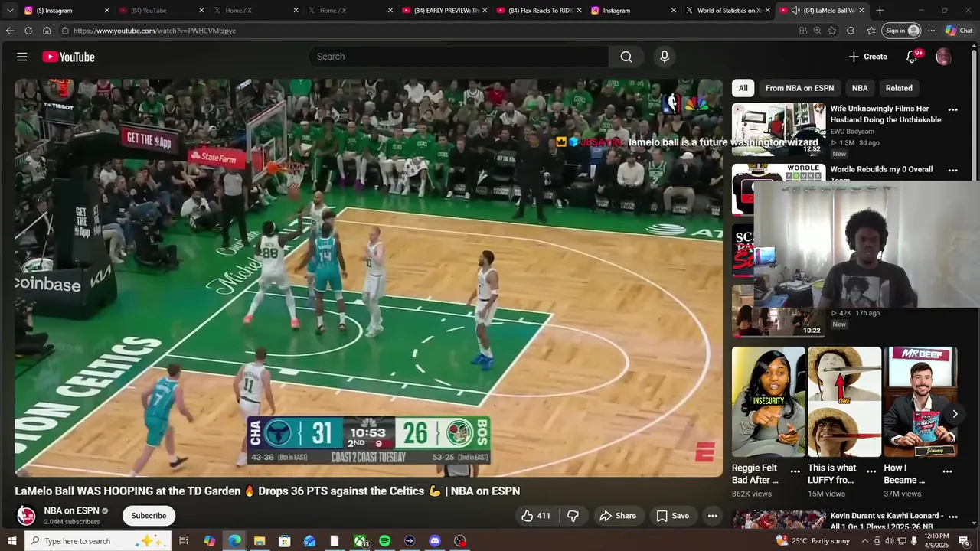Select the All filter chip

pyautogui.click(x=743, y=88)
